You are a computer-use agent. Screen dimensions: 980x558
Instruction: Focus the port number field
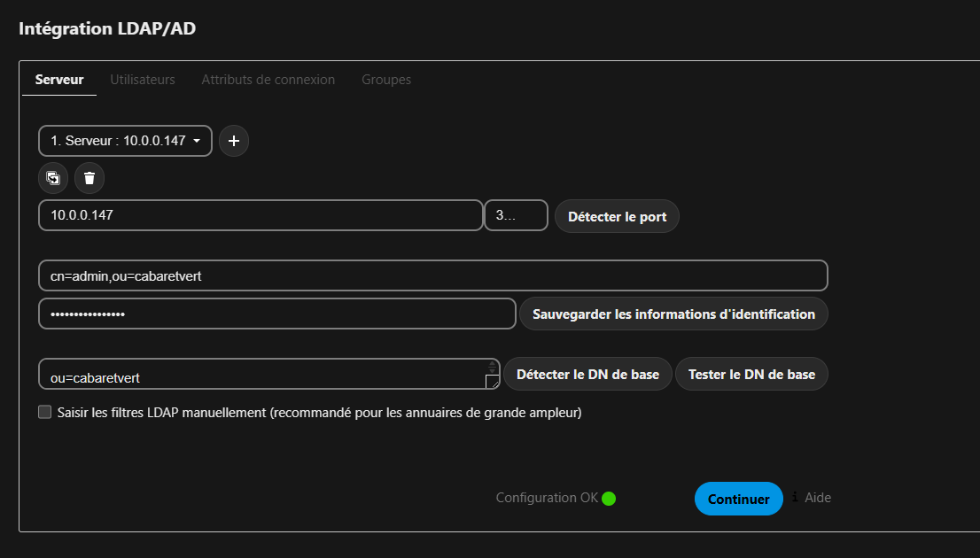pos(517,215)
